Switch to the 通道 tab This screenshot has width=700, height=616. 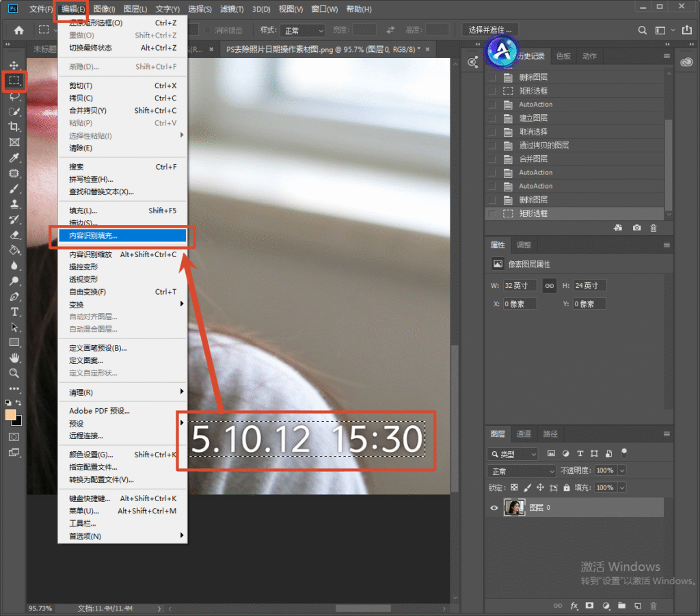click(524, 434)
